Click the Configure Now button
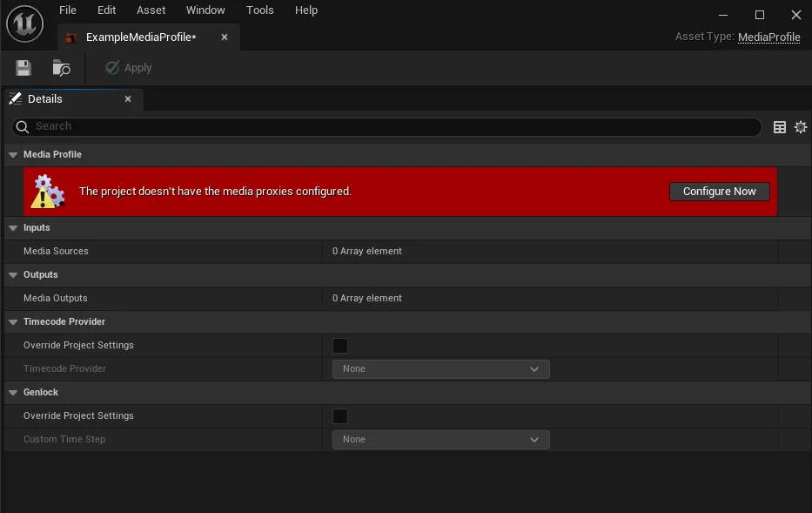Image resolution: width=812 pixels, height=513 pixels. [719, 192]
